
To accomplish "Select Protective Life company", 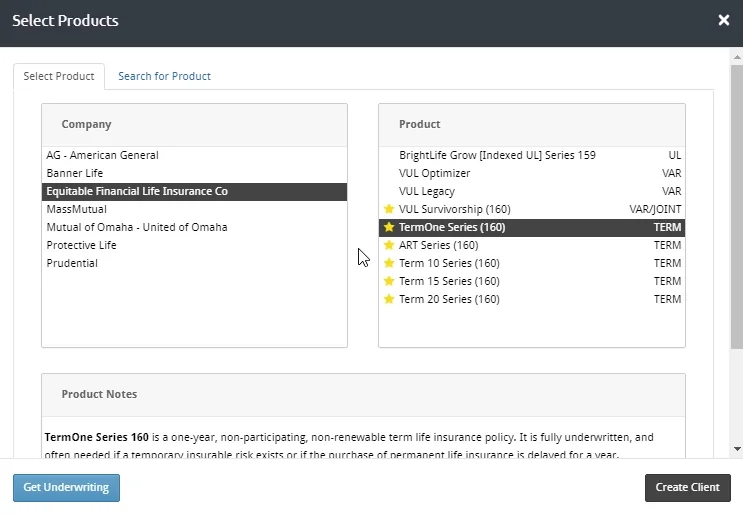I will click(194, 245).
